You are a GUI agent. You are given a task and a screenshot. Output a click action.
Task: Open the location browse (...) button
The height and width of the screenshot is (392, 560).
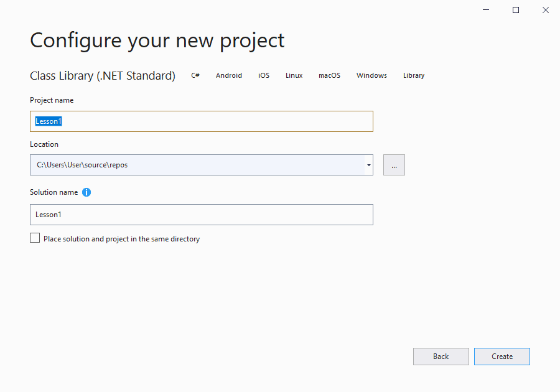pos(394,165)
